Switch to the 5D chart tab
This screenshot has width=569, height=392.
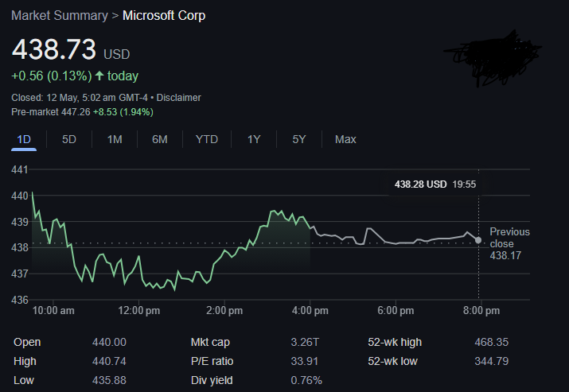(69, 140)
